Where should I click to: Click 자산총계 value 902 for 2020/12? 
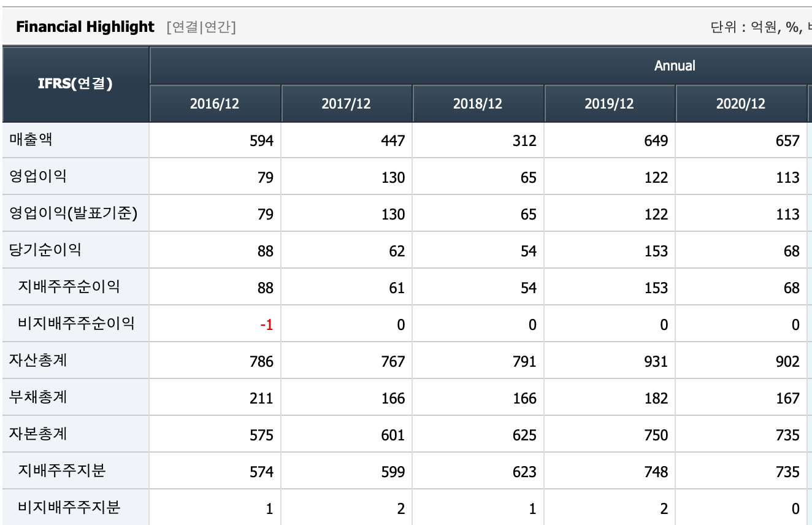pos(787,362)
